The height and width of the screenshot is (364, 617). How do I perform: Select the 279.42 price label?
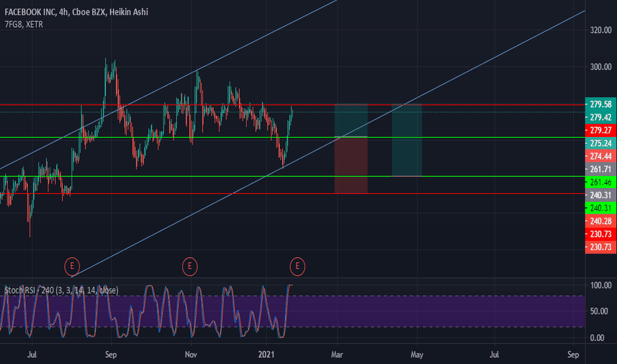[x=601, y=117]
